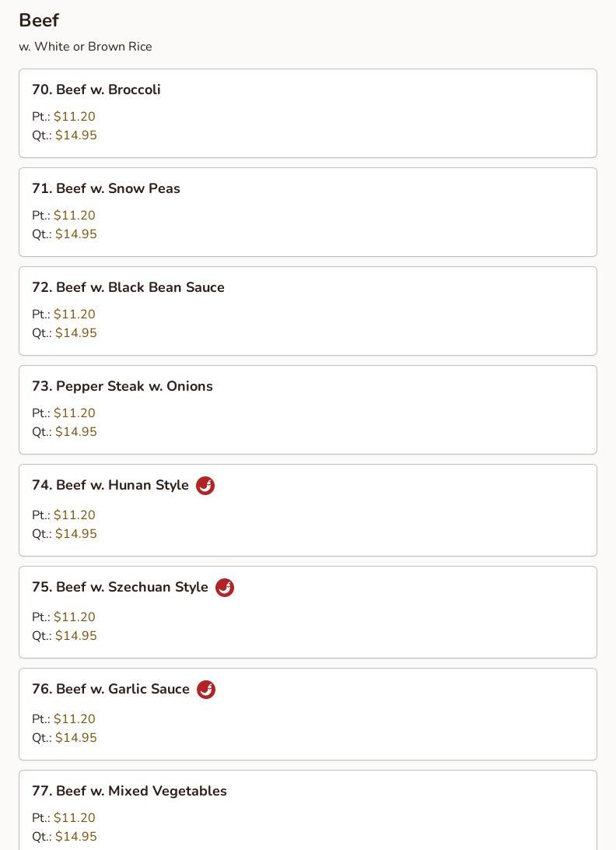Open 77. Beef w. Mixed Vegetables
The image size is (616, 850).
click(308, 810)
